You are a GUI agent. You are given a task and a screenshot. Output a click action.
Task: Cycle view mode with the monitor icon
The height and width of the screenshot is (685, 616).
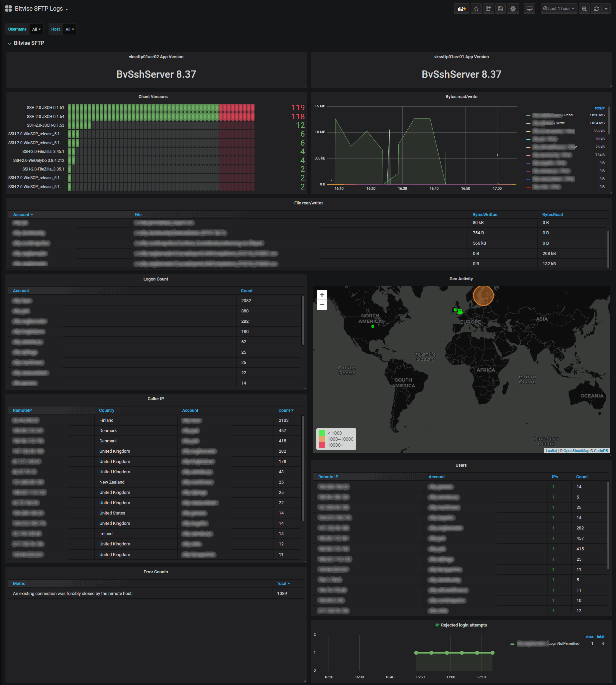point(530,9)
